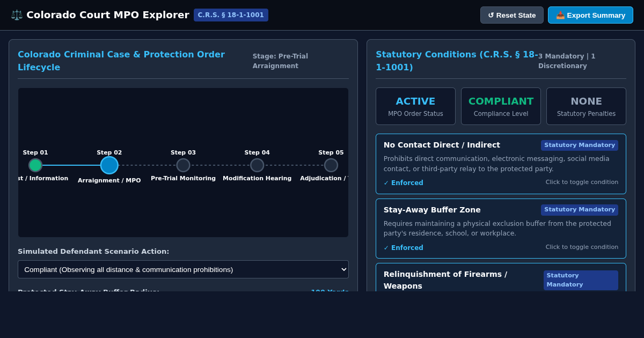This screenshot has height=338, width=644.
Task: Click Statutory Mandatory badge on No Contact card
Action: (x=580, y=145)
